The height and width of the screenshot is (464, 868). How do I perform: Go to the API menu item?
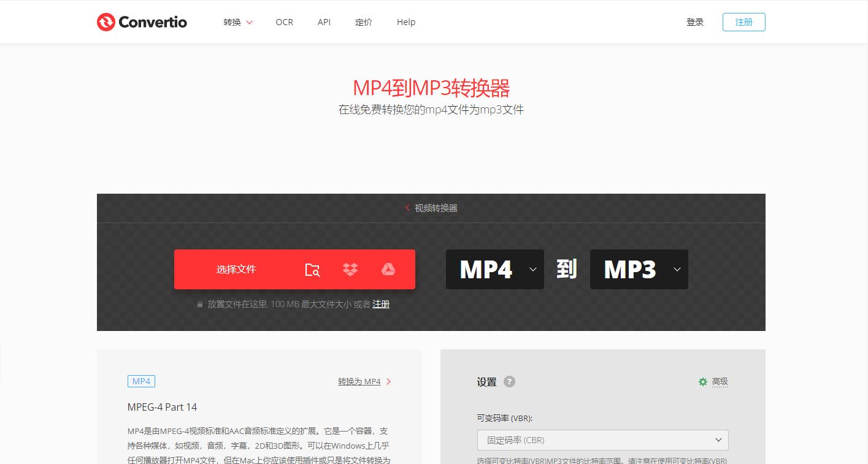[x=324, y=22]
